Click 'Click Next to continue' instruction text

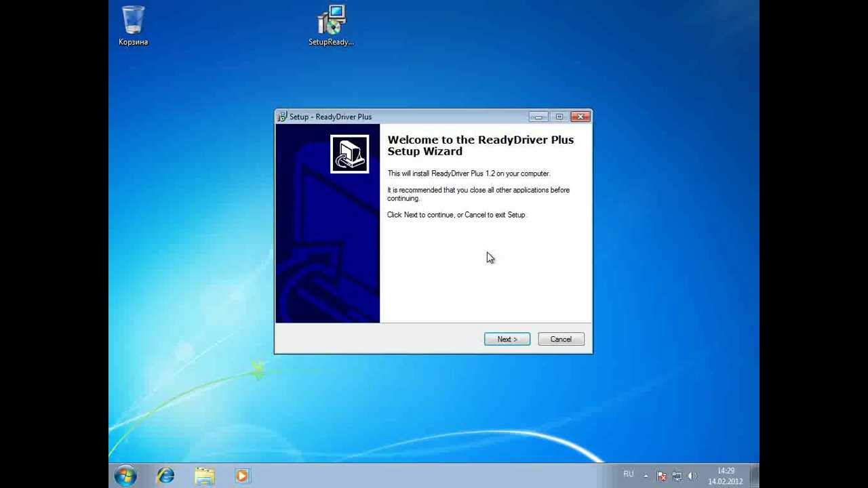coord(456,215)
